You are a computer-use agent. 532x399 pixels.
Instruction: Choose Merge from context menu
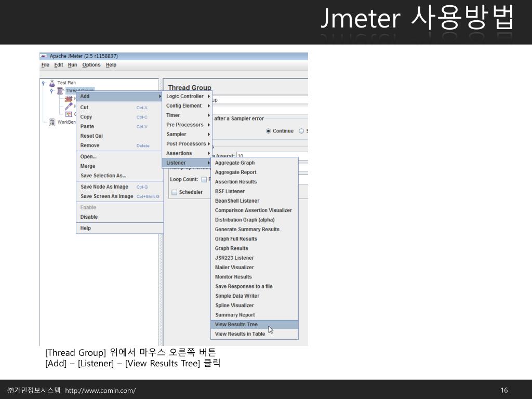119,166
